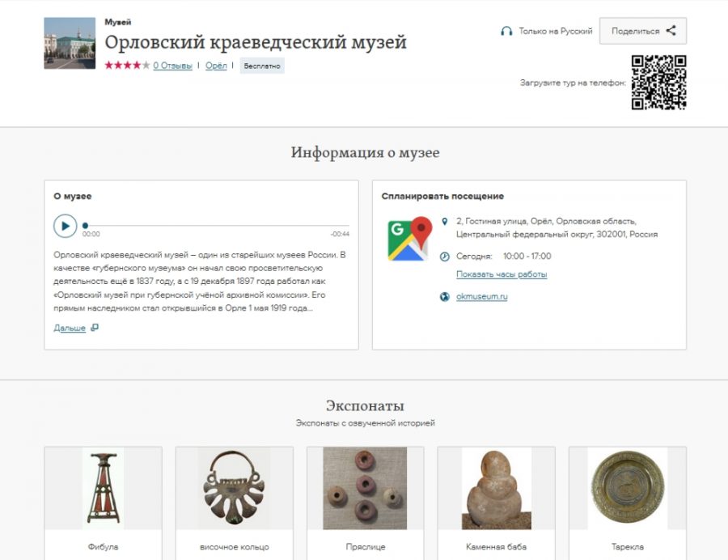Open the Каменная баба exhibit image
The height and width of the screenshot is (560, 728).
pos(497,488)
